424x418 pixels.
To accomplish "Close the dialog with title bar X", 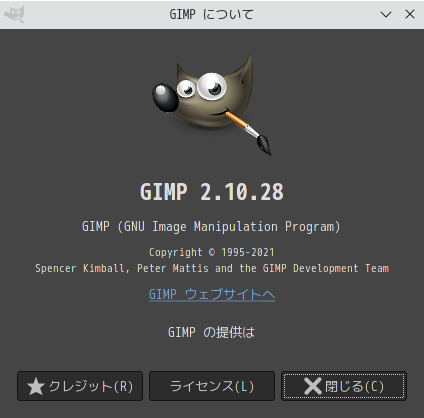I will pos(410,14).
